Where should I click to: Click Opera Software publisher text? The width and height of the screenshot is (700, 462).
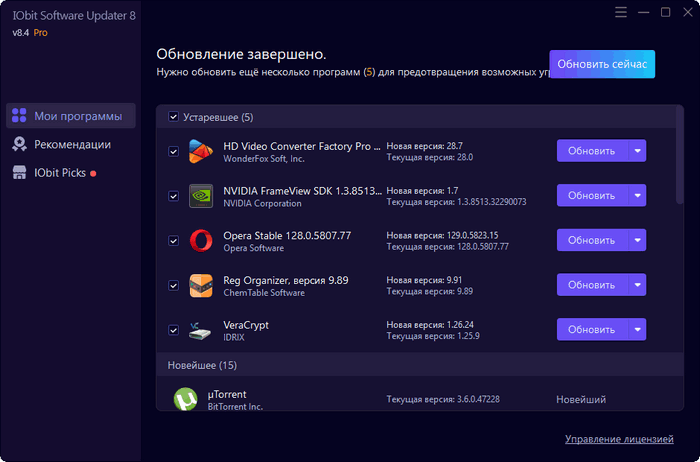click(254, 248)
